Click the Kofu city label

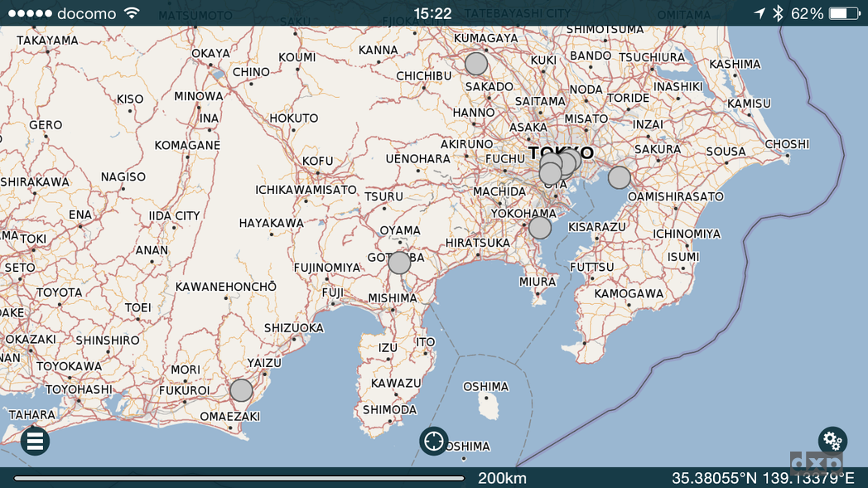pos(318,161)
